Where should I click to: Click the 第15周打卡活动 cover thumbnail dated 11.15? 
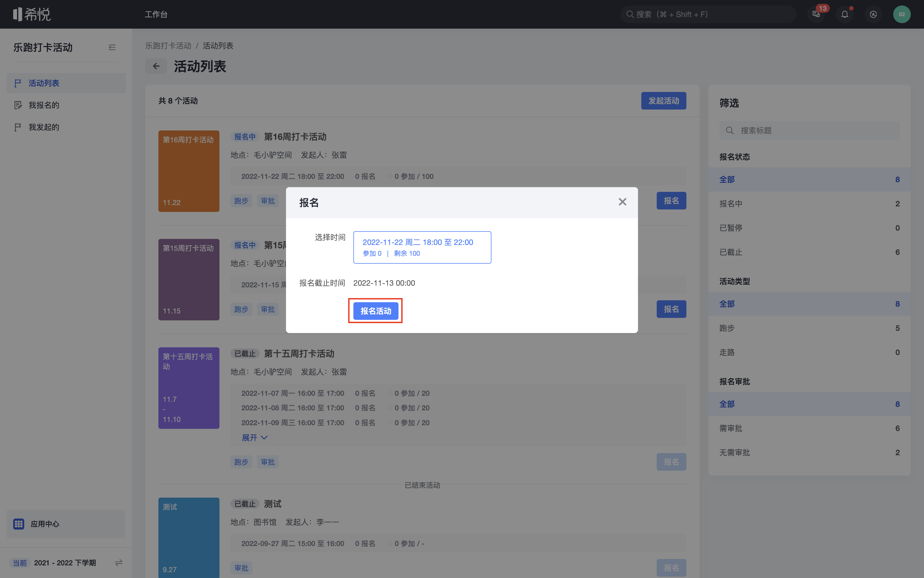tap(189, 279)
